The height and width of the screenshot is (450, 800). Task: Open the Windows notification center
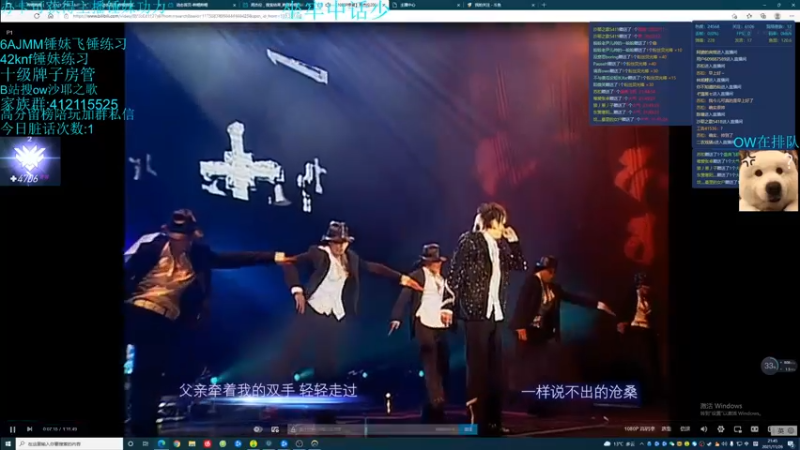[790, 444]
